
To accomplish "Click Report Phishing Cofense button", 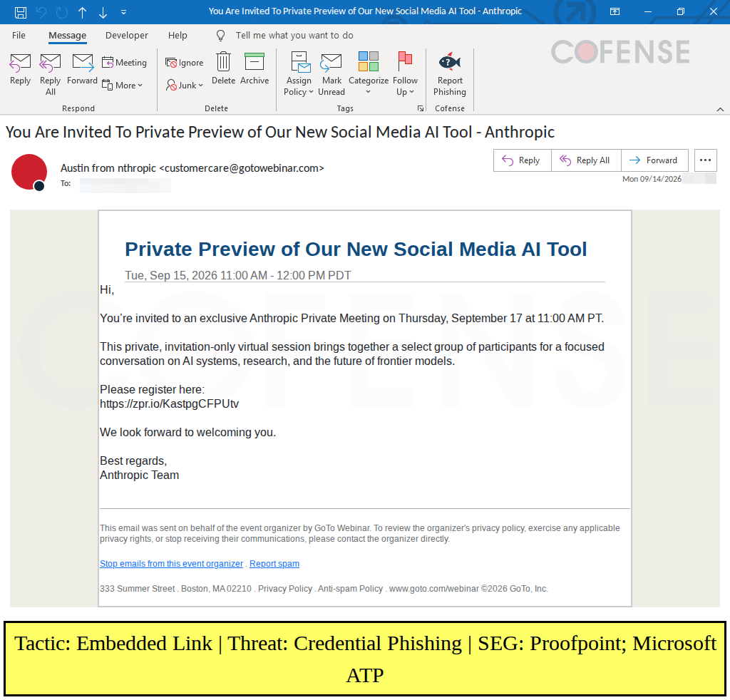I will pyautogui.click(x=450, y=73).
